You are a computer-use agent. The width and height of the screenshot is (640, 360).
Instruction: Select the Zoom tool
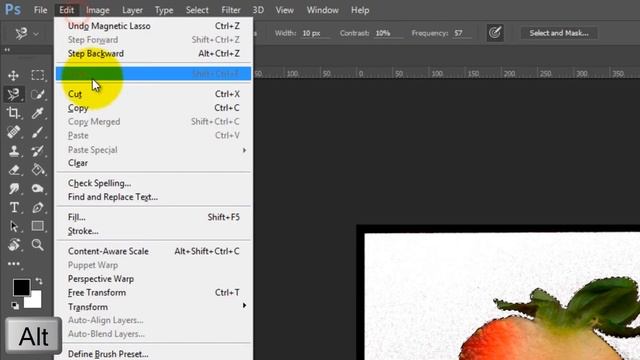[38, 245]
